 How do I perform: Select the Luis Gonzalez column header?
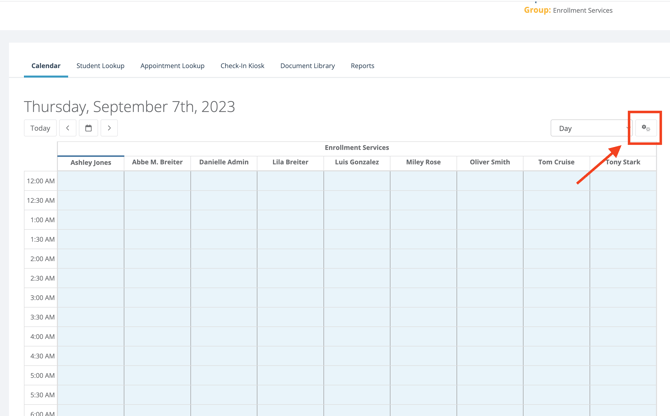357,162
